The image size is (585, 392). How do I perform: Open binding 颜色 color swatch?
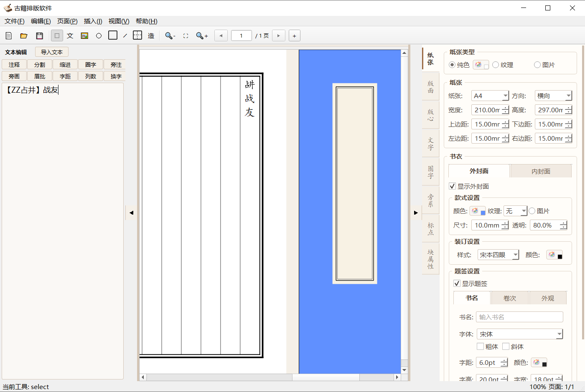(x=554, y=255)
